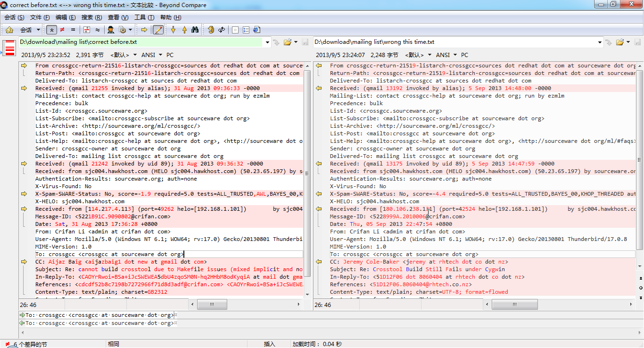Toggle Show All asterisk button

(52, 30)
